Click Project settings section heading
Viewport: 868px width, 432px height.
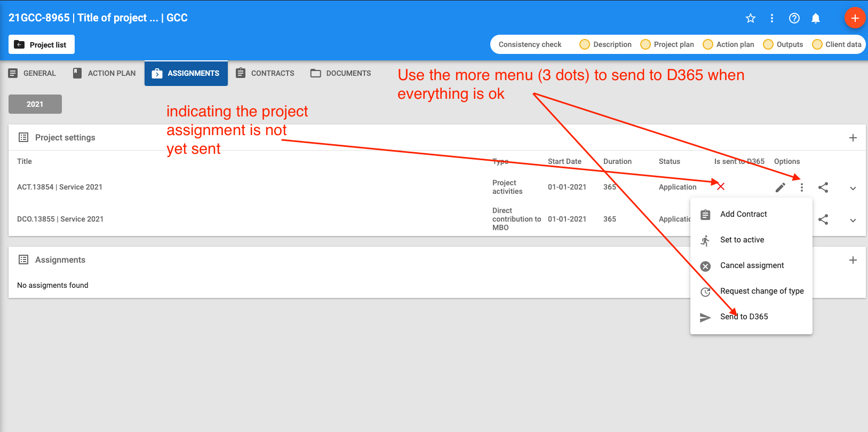click(x=65, y=137)
